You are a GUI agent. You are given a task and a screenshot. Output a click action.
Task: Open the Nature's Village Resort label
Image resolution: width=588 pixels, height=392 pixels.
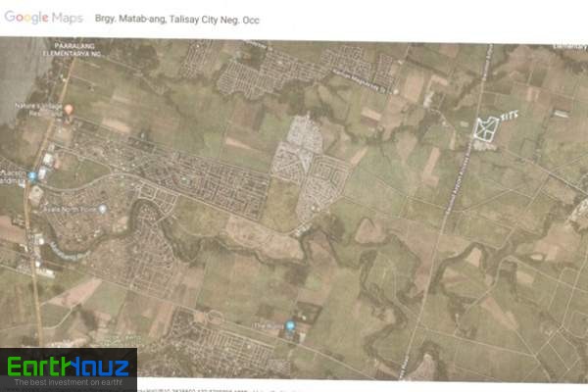pos(38,110)
